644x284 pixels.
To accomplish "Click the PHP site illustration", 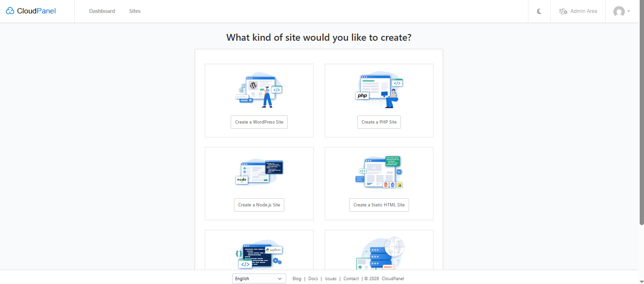I will [379, 90].
